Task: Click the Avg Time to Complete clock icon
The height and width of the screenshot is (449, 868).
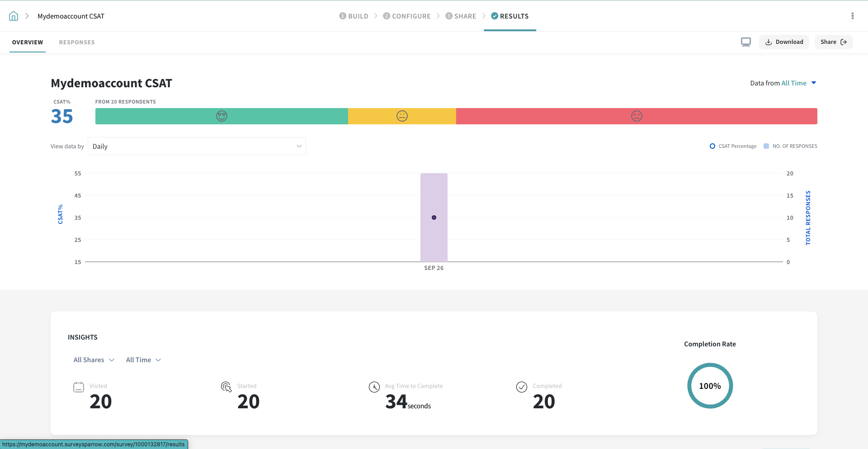Action: [374, 387]
